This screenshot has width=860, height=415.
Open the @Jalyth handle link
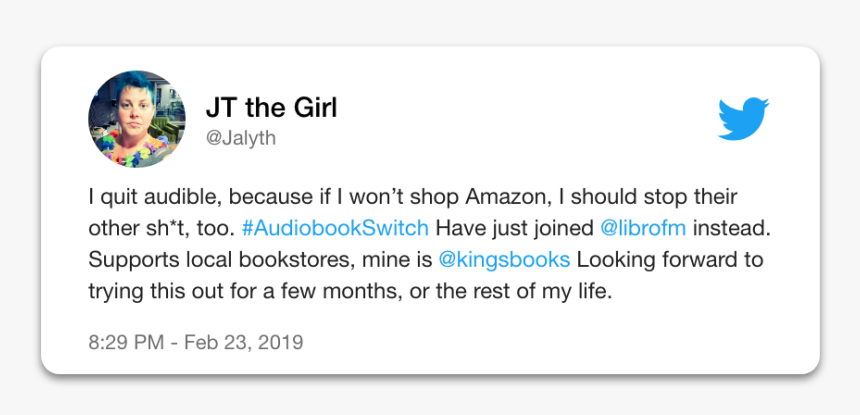coord(241,139)
